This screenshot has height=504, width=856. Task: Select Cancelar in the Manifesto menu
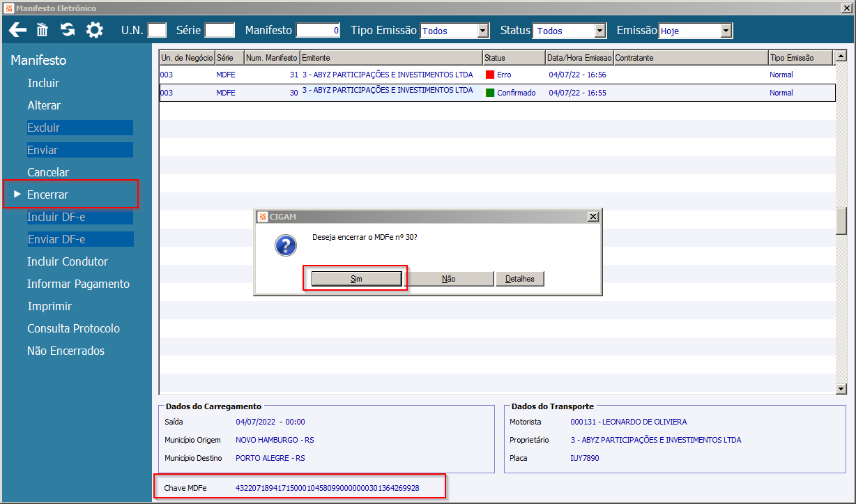[x=48, y=172]
